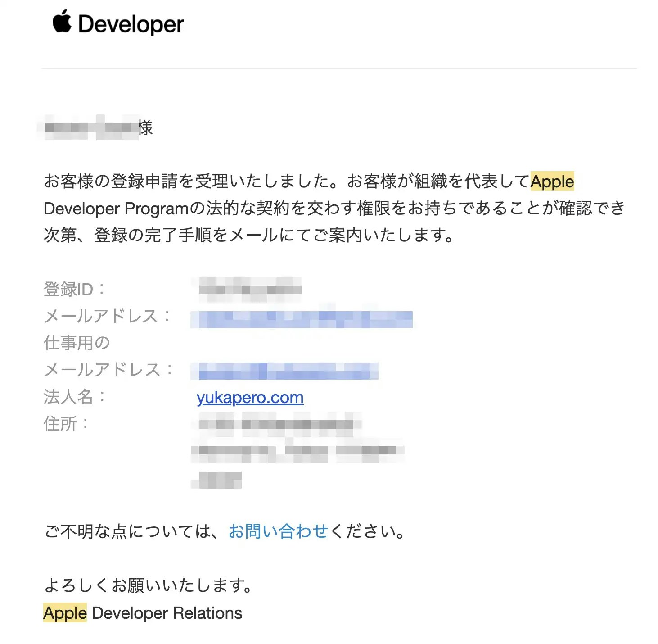Image resolution: width=658 pixels, height=644 pixels.
Task: Click the Apple Developer Relations signature
Action: click(143, 613)
